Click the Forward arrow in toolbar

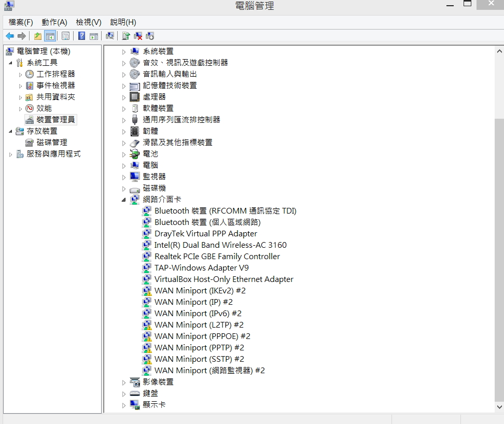(22, 36)
